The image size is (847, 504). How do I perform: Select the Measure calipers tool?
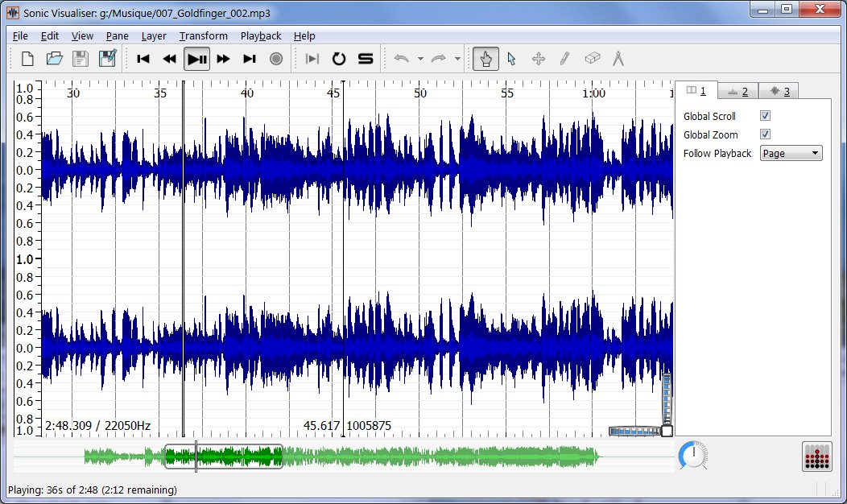click(x=618, y=59)
